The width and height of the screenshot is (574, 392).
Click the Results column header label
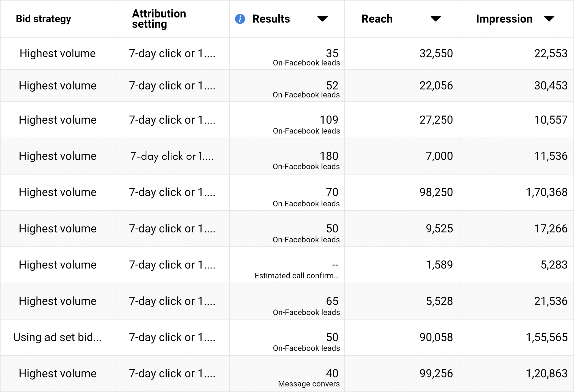click(271, 19)
